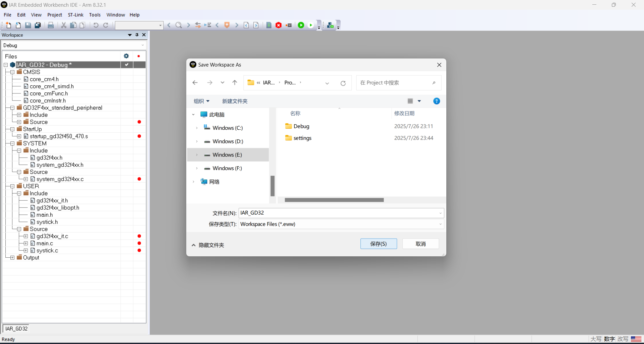644x344 pixels.
Task: Open the Workspace Files type dropdown
Action: [440, 224]
